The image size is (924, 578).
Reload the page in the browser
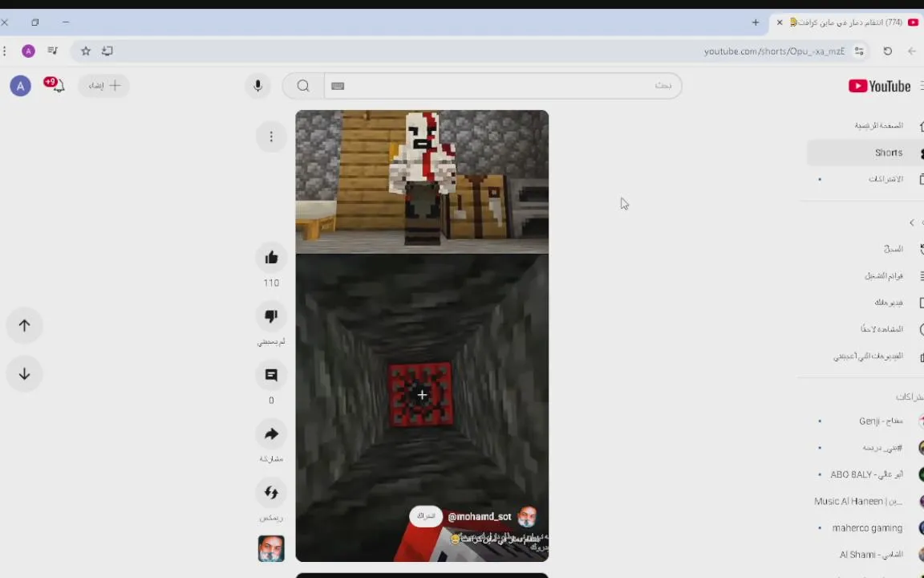(x=887, y=51)
